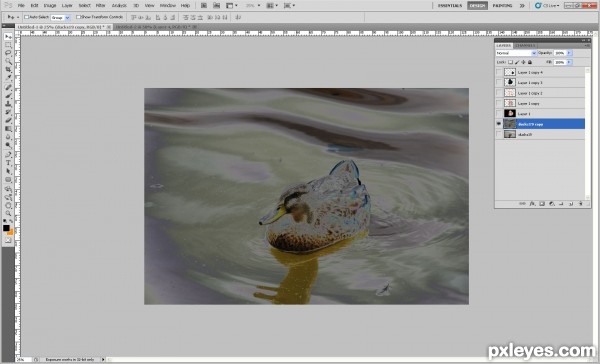Show the Layer 1 copy 4 layer
Image resolution: width=600 pixels, height=364 pixels.
coord(499,72)
